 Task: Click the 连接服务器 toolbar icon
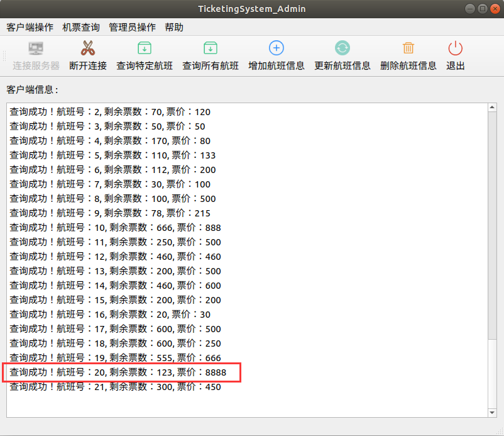(36, 48)
